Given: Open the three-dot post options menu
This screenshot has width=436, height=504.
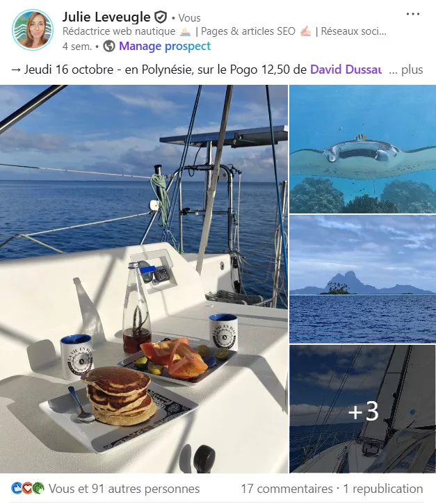Looking at the screenshot, I should [x=413, y=14].
